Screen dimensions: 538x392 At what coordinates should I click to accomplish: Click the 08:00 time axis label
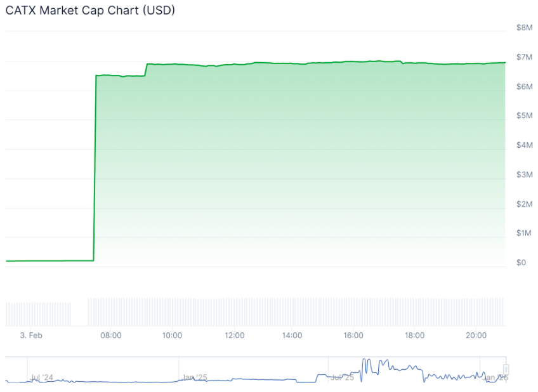coord(111,335)
